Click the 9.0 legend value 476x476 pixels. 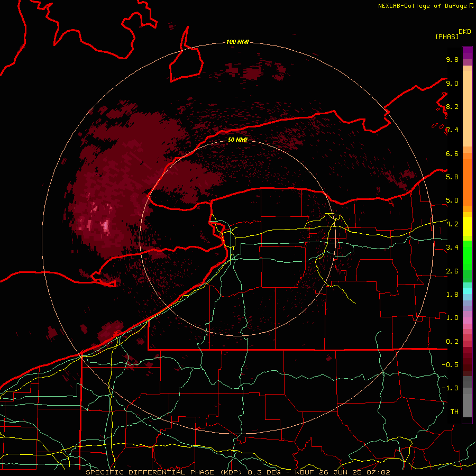(452, 83)
